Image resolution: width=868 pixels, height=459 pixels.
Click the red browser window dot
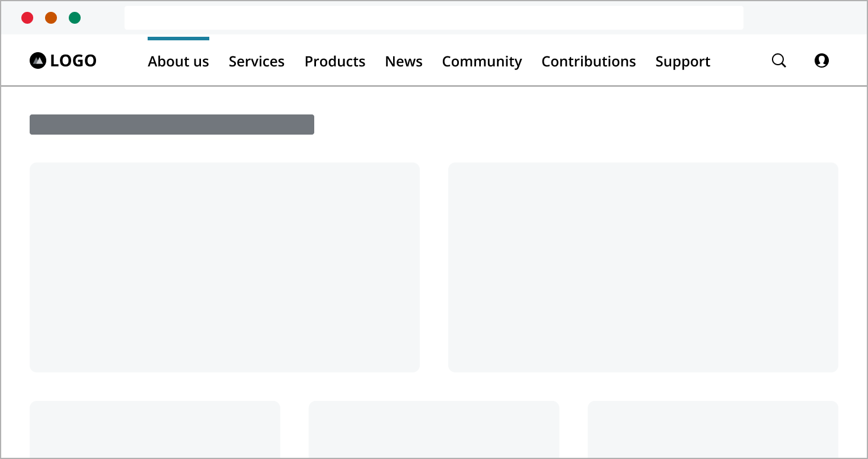click(27, 18)
